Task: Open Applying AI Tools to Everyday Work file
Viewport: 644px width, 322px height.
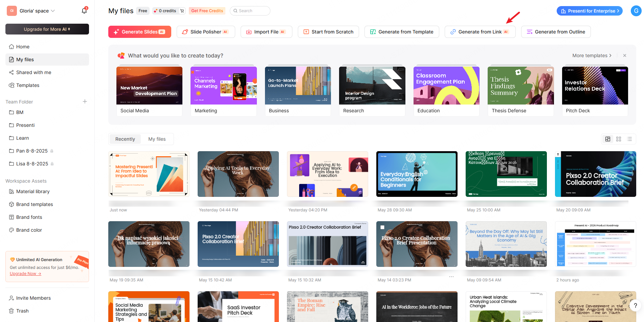Action: pos(238,174)
